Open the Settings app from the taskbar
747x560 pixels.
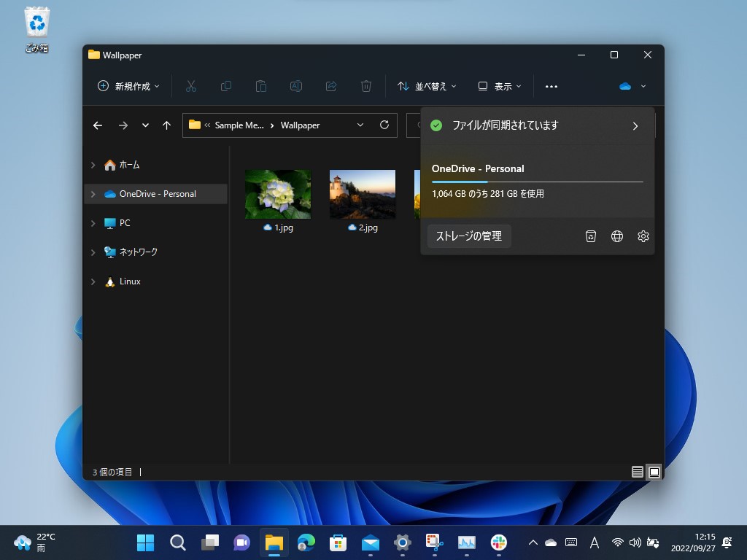coord(402,542)
